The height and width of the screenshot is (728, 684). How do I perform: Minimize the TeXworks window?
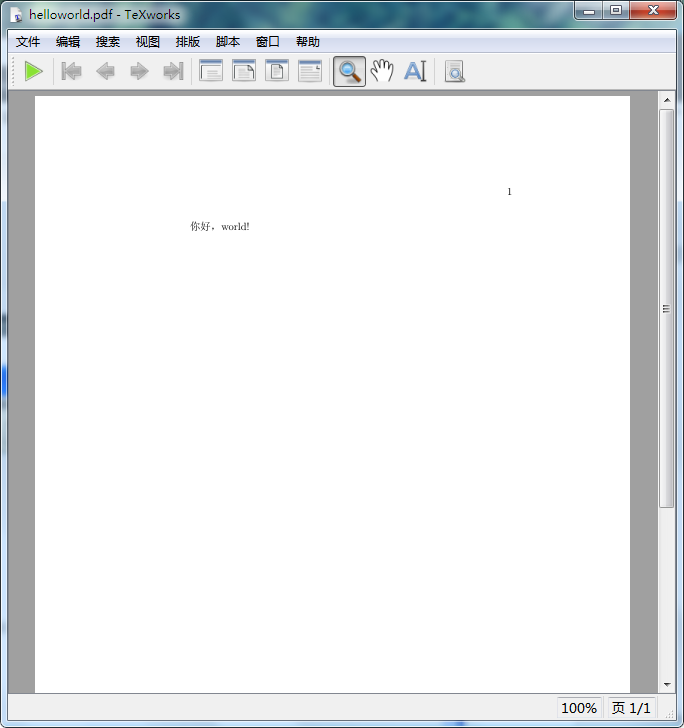(x=589, y=10)
